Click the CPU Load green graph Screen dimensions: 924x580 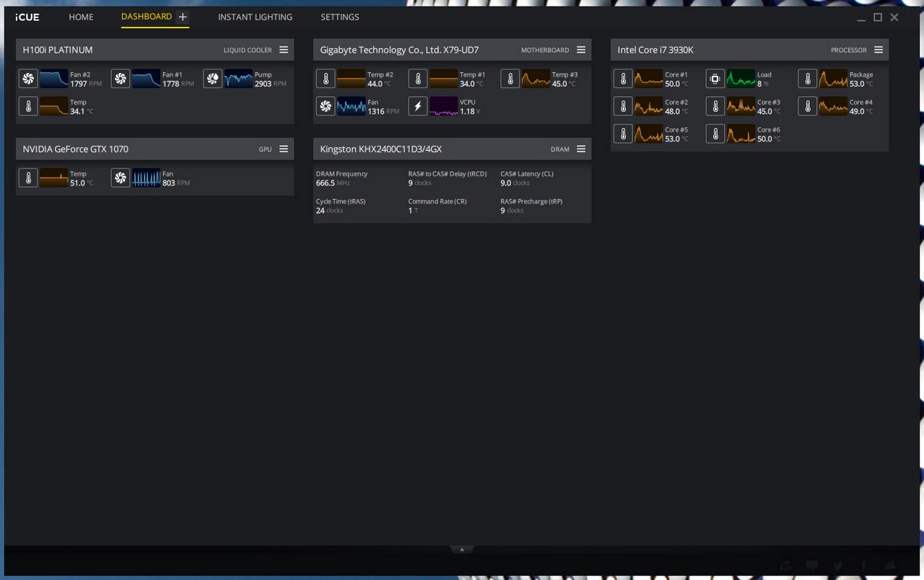741,79
